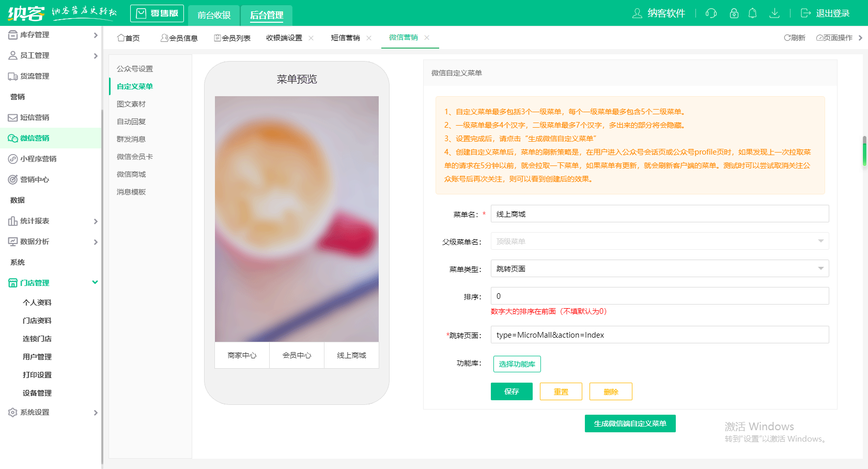
Task: Collapse the 门店管理 sidebar section
Action: tap(95, 283)
